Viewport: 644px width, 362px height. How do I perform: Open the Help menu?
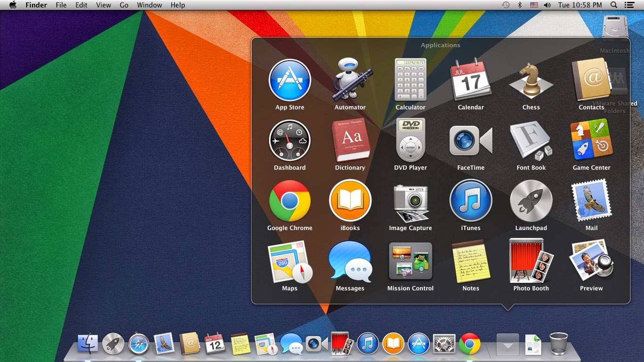pos(178,5)
